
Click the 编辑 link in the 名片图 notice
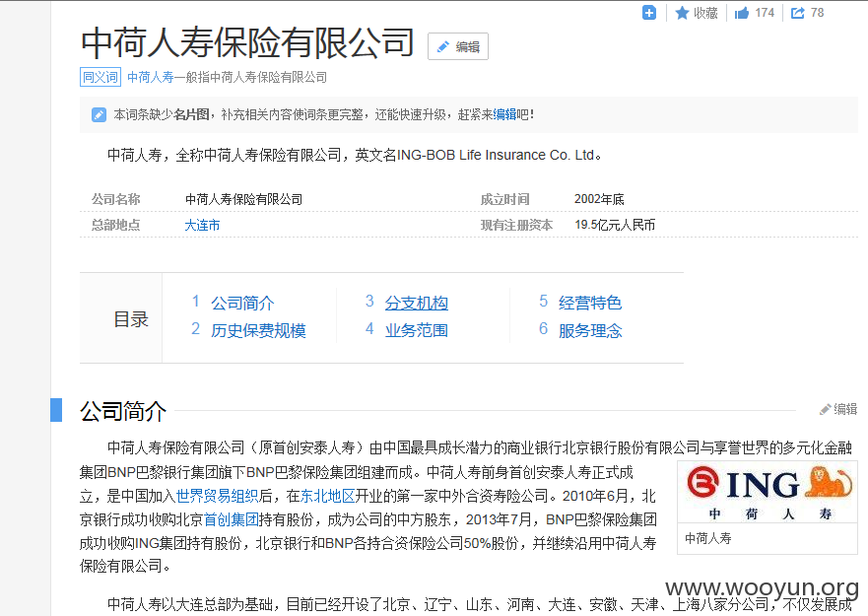pos(504,114)
